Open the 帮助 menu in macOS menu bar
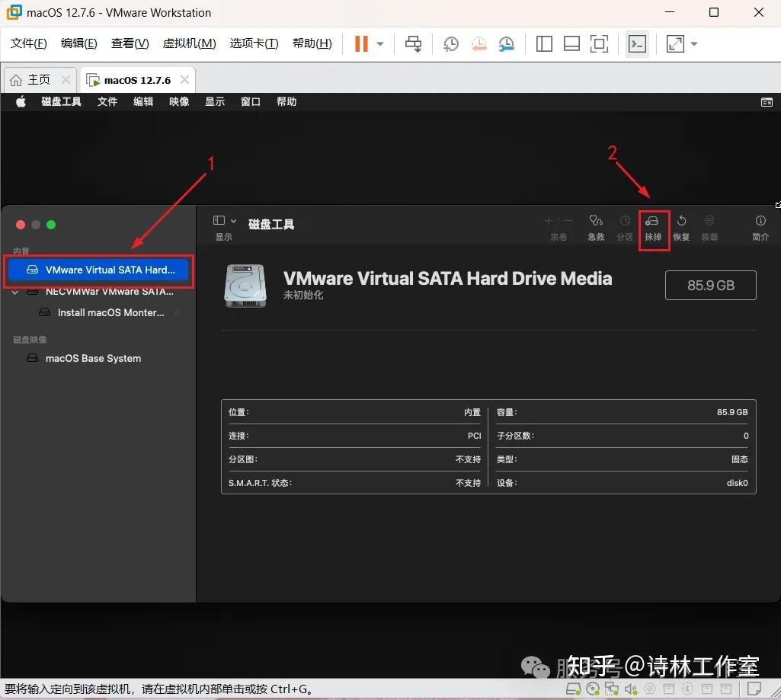The height and width of the screenshot is (700, 781). pos(286,102)
